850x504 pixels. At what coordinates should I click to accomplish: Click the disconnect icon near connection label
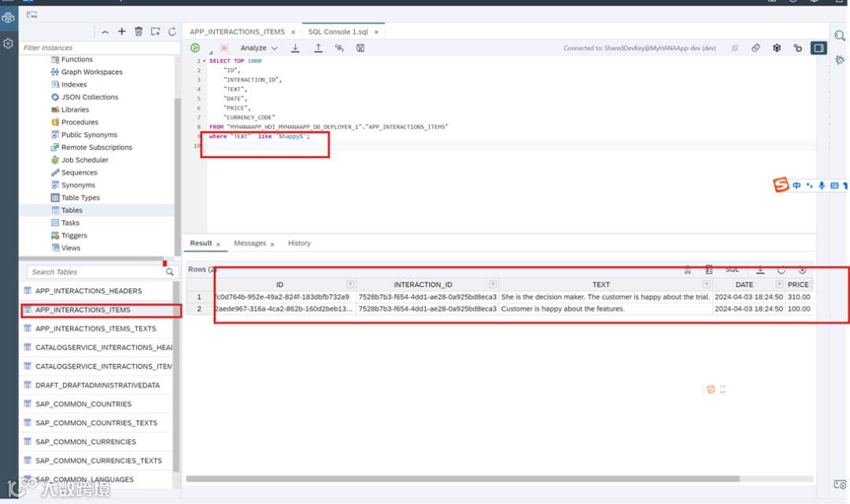[735, 48]
